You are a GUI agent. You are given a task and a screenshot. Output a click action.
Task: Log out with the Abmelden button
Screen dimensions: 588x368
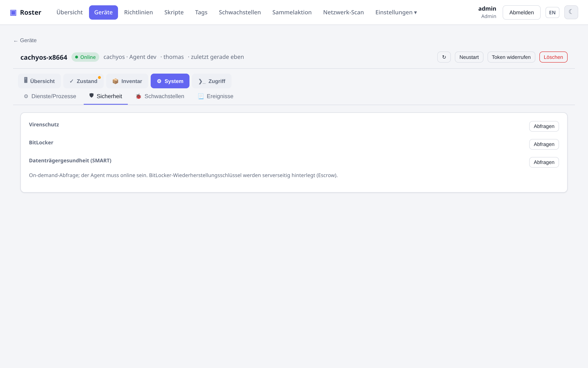coord(521,12)
